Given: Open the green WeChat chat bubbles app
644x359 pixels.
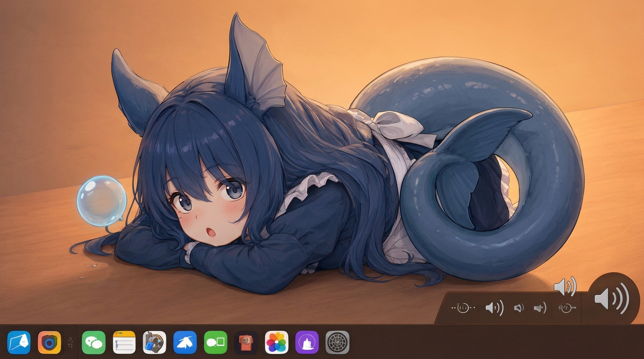Looking at the screenshot, I should [x=94, y=343].
